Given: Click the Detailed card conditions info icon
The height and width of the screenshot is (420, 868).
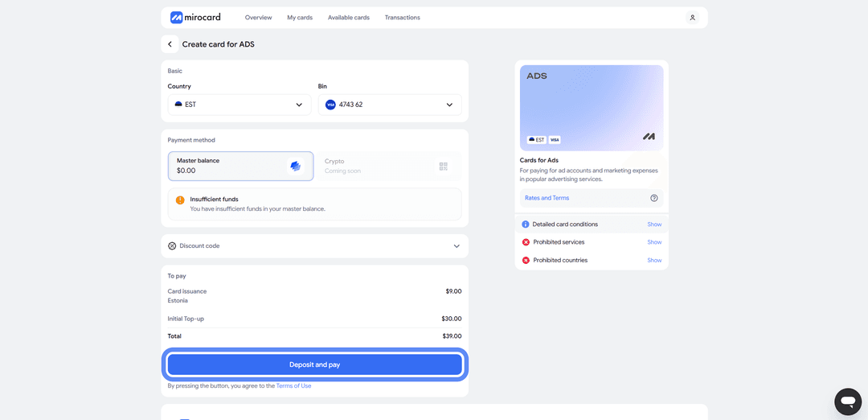Looking at the screenshot, I should 526,224.
